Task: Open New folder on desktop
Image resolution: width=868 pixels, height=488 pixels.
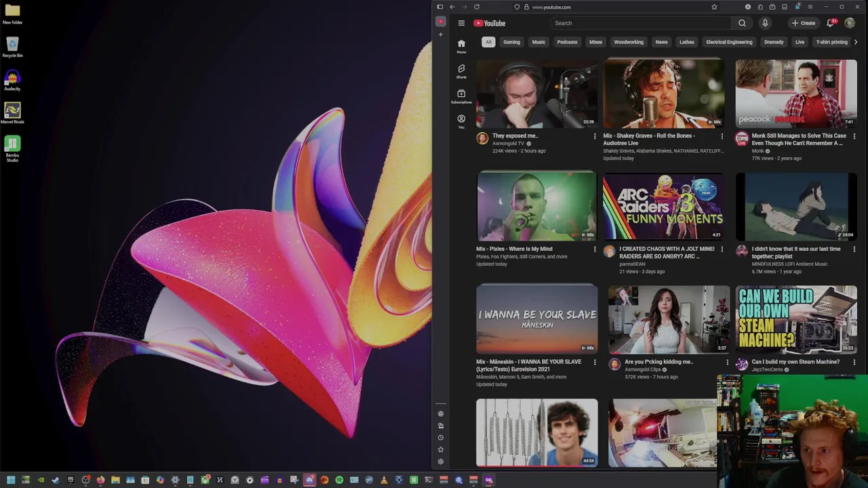Action: (x=12, y=14)
